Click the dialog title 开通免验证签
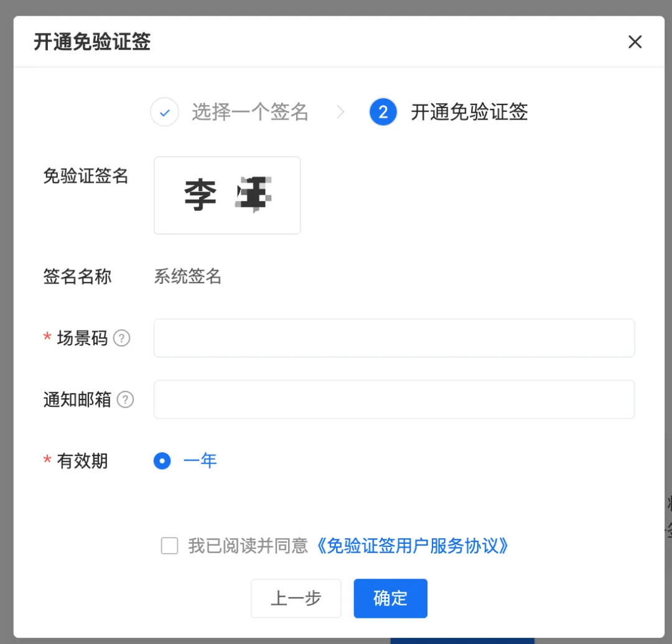The width and height of the screenshot is (672, 644). 92,42
